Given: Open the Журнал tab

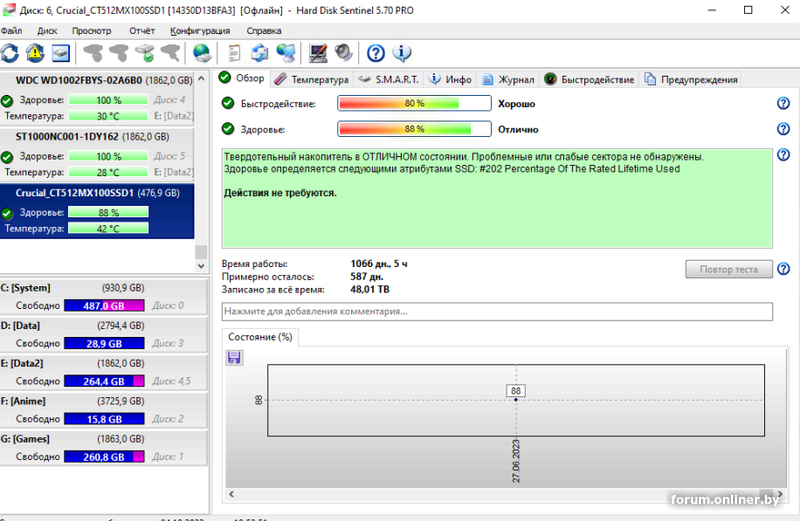Looking at the screenshot, I should tap(508, 79).
